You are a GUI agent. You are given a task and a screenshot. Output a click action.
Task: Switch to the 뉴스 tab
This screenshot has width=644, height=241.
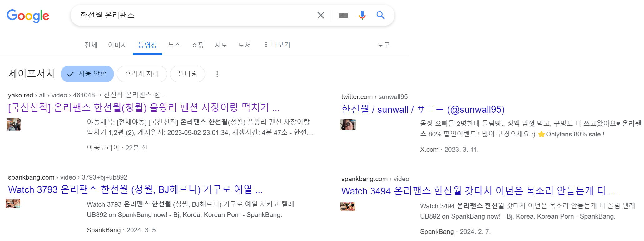174,45
